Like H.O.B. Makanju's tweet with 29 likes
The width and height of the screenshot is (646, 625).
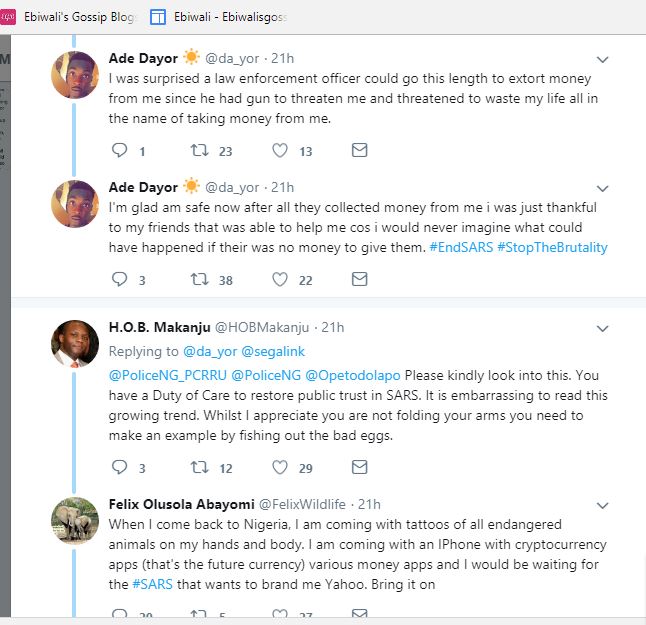[x=280, y=467]
